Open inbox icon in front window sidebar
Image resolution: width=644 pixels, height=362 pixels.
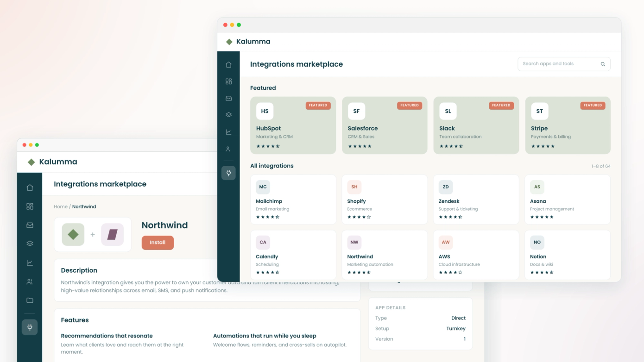tap(228, 98)
